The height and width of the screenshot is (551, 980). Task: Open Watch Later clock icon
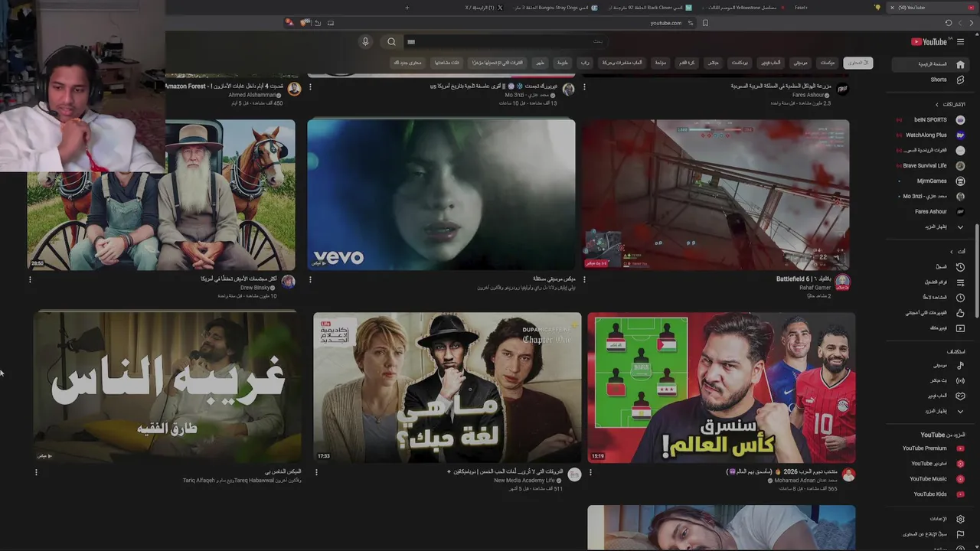(960, 297)
